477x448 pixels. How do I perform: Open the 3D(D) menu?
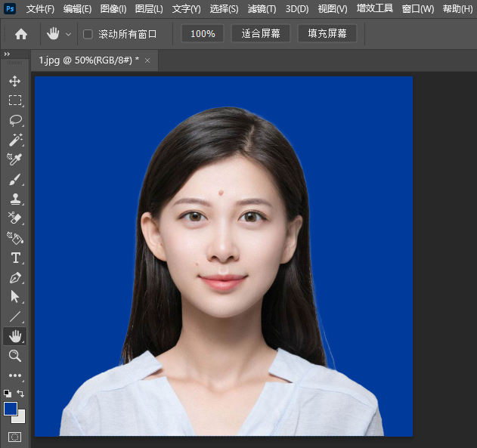(297, 9)
